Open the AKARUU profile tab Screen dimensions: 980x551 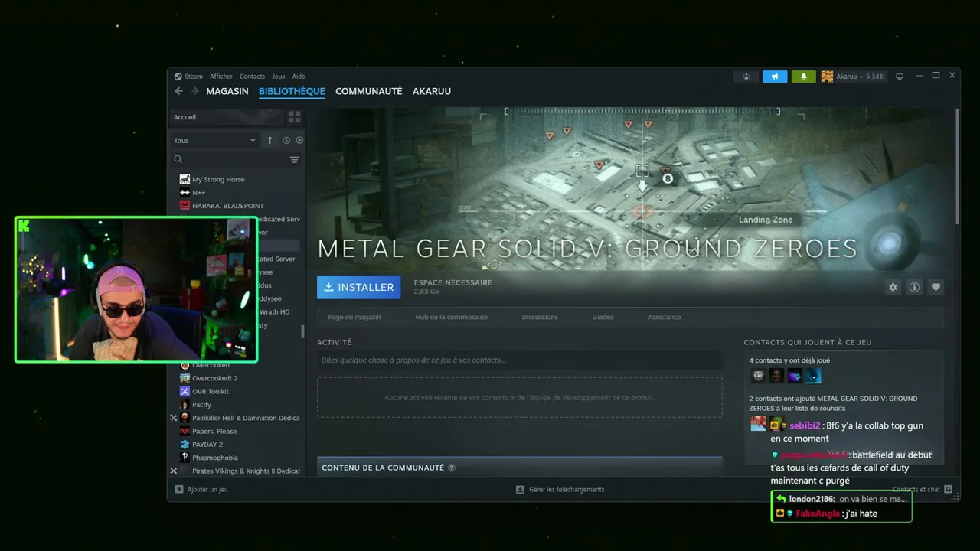[432, 91]
